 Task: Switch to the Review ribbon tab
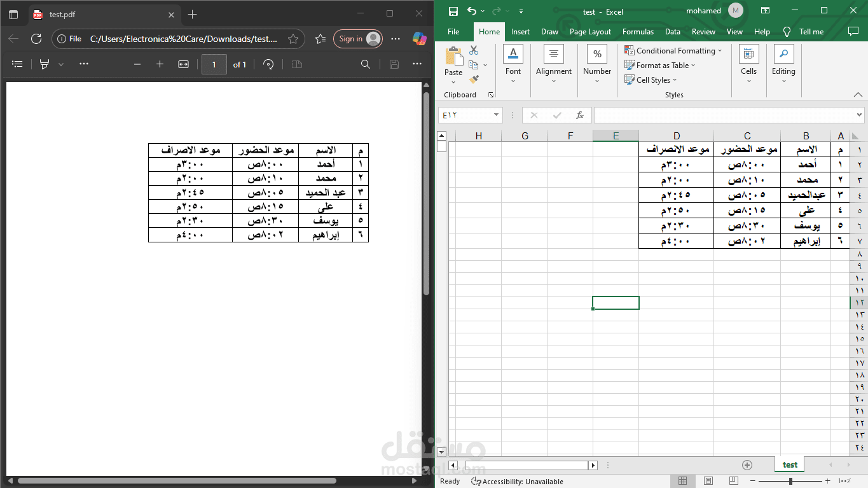click(703, 32)
